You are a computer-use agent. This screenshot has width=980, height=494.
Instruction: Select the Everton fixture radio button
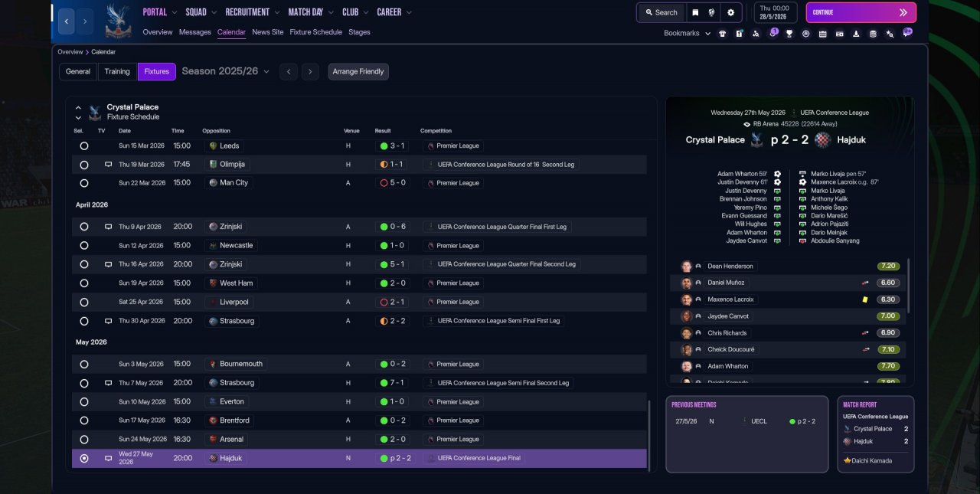pyautogui.click(x=84, y=401)
